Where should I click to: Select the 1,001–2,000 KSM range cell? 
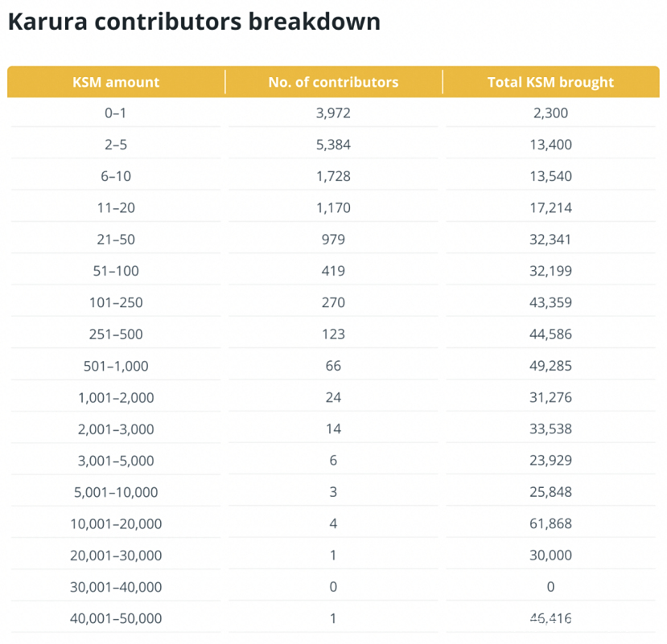pyautogui.click(x=116, y=397)
